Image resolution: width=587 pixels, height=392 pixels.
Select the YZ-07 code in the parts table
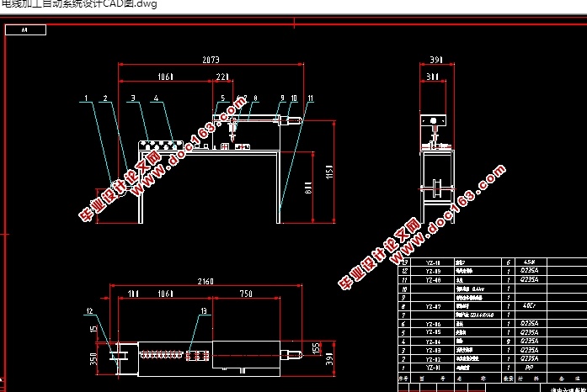click(x=433, y=307)
